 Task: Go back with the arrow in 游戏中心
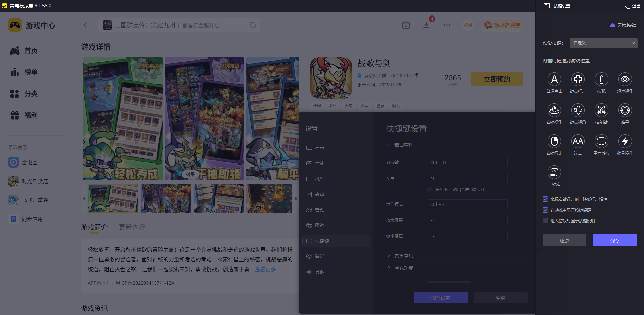pos(87,25)
